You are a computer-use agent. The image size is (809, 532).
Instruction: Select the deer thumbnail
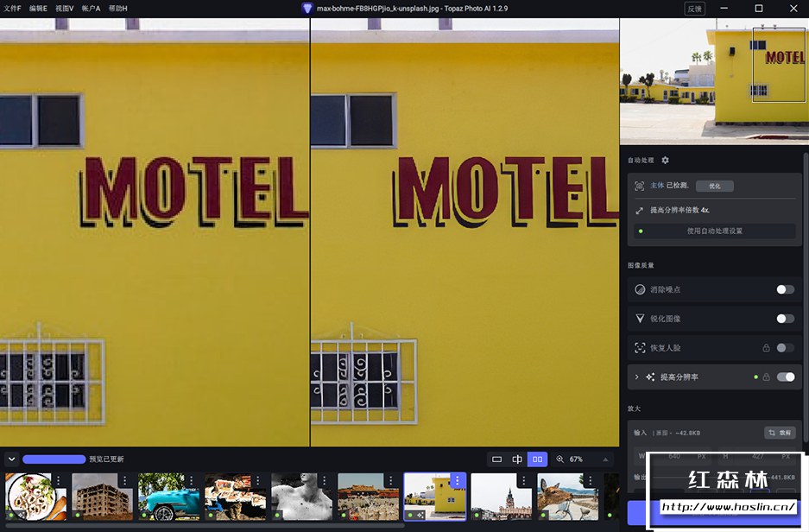point(568,497)
